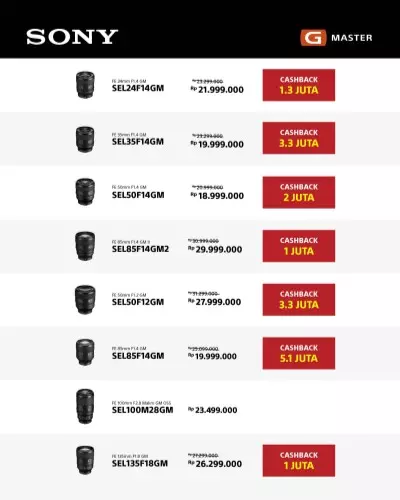Click the SEL85F14GM model name
This screenshot has width=400, height=500.
coord(138,356)
